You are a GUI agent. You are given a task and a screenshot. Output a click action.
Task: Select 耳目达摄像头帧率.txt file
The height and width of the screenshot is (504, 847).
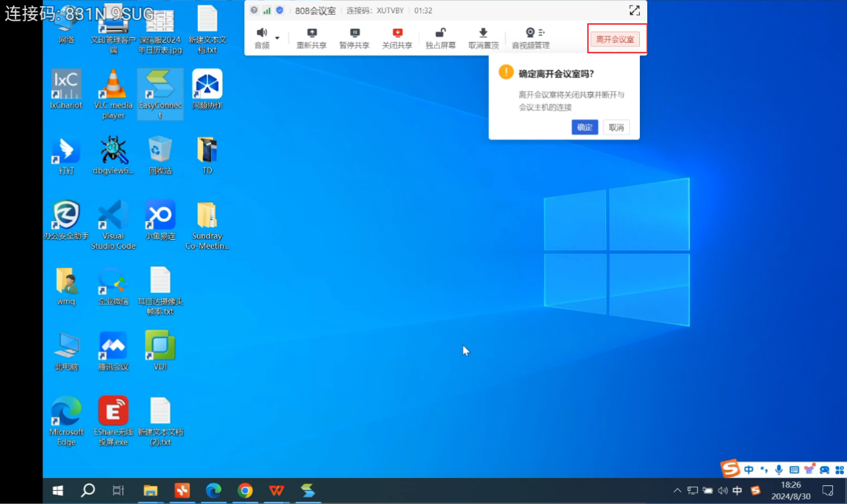point(160,290)
